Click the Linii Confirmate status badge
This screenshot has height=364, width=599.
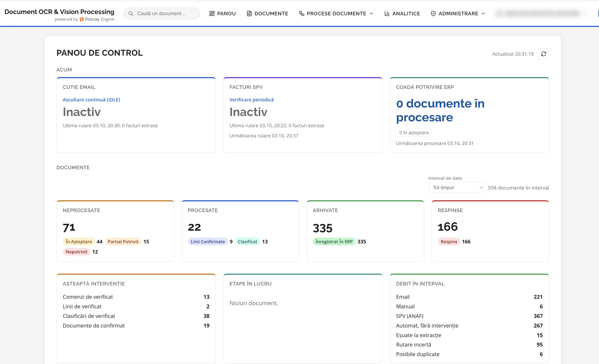point(208,242)
